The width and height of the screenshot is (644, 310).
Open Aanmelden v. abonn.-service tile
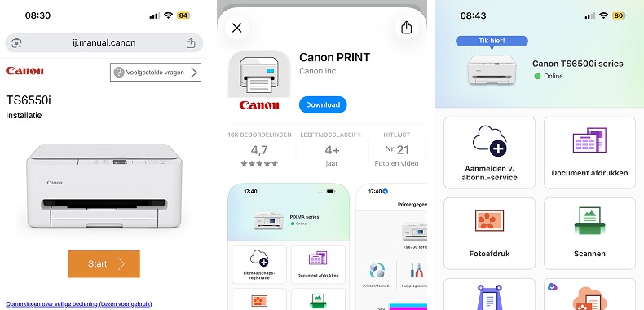click(490, 153)
